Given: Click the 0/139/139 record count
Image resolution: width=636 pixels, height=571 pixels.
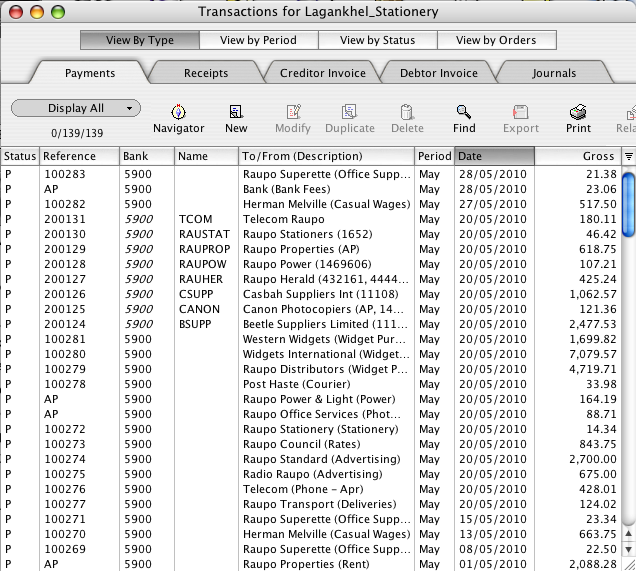Looking at the screenshot, I should [x=77, y=133].
